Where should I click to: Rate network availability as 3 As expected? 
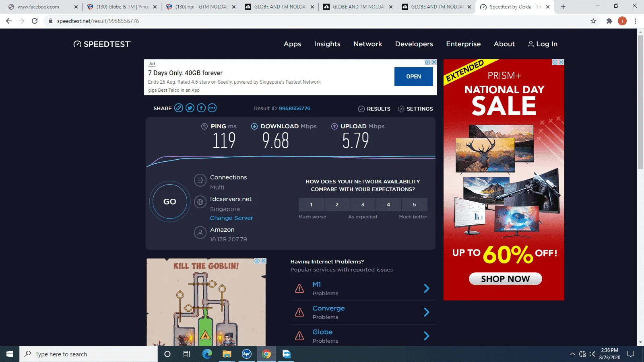tap(363, 204)
